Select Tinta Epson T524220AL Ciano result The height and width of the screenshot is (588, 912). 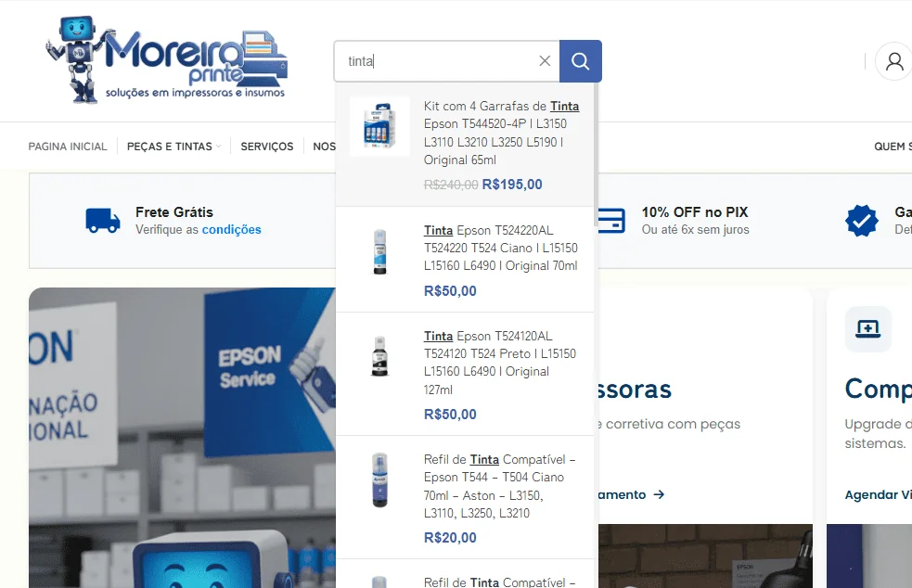click(465, 260)
